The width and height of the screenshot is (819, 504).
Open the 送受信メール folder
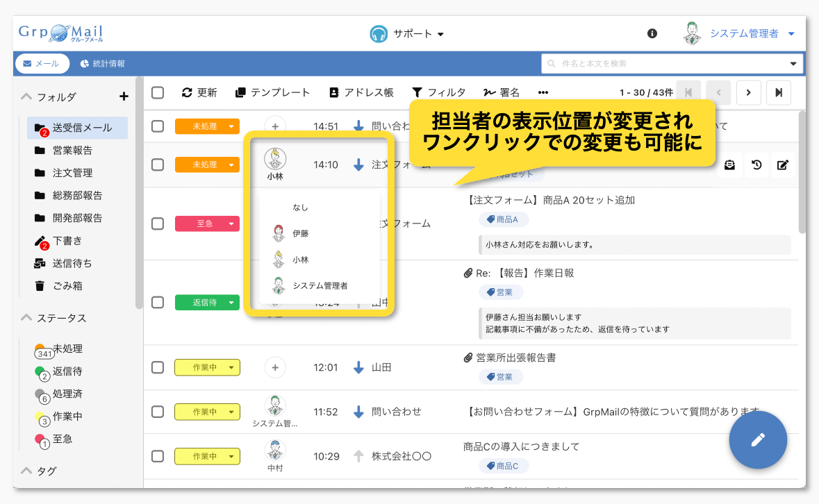pos(77,128)
